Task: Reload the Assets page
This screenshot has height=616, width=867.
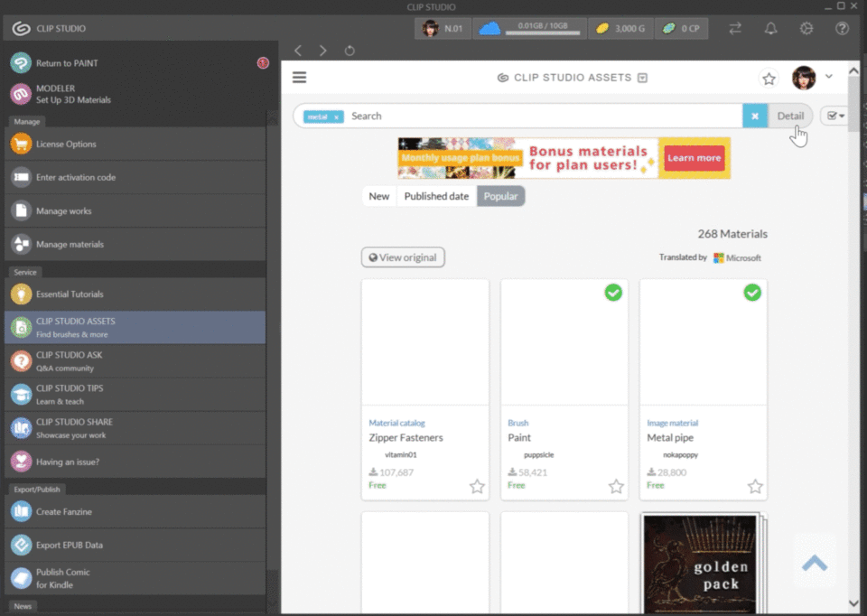Action: tap(350, 51)
